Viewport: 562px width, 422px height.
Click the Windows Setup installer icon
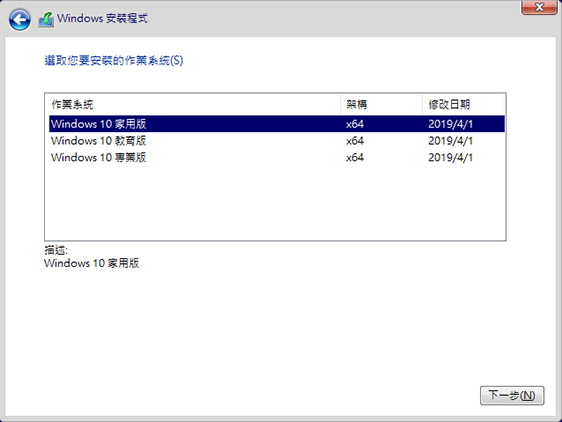pyautogui.click(x=46, y=19)
